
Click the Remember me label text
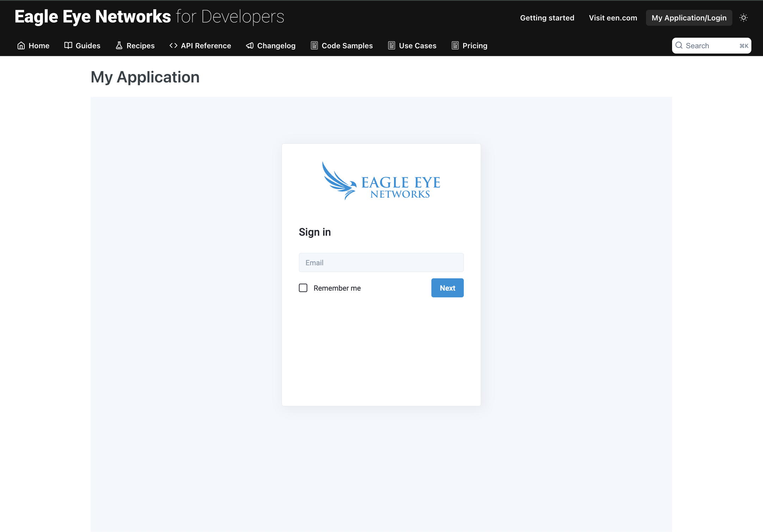[337, 288]
